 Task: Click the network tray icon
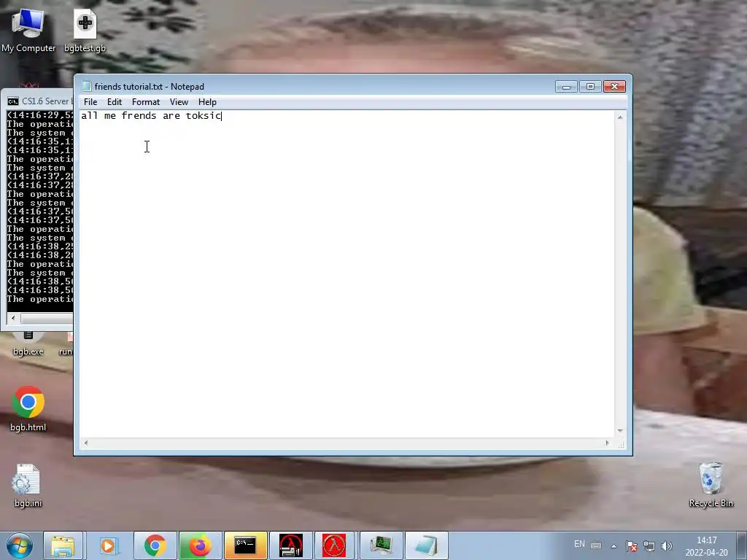(x=649, y=546)
